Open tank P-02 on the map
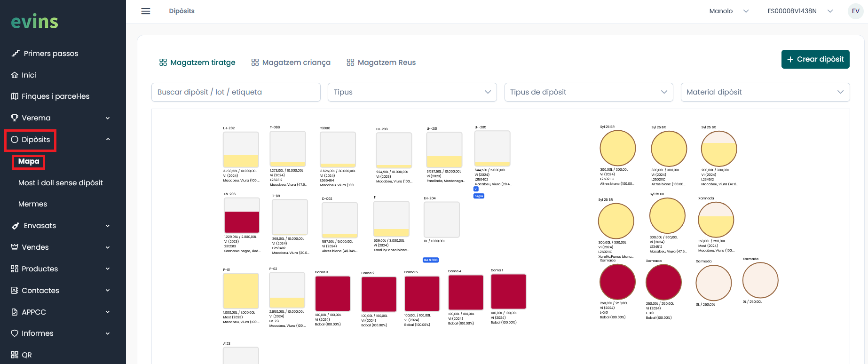 coord(287,290)
